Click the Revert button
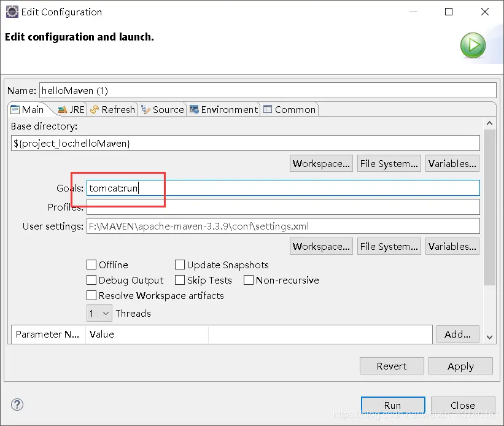This screenshot has width=504, height=426. (392, 366)
